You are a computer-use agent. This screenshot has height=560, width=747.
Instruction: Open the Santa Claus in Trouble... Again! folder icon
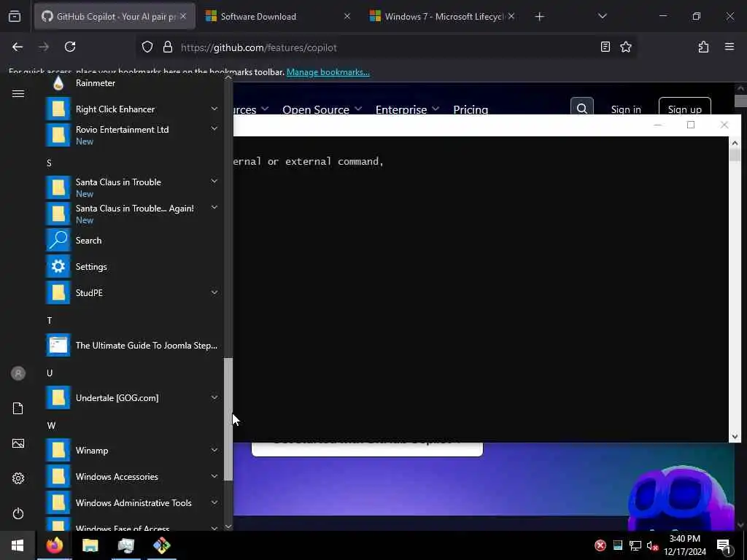click(58, 214)
